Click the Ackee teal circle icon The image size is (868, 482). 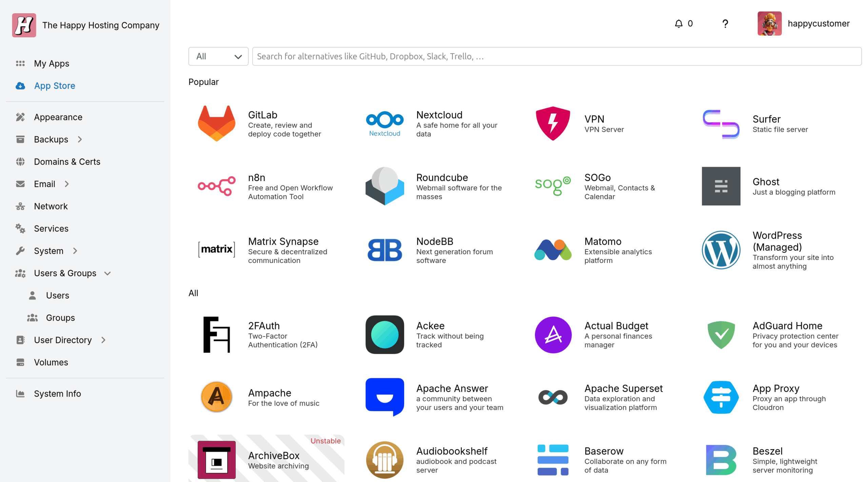click(x=384, y=335)
